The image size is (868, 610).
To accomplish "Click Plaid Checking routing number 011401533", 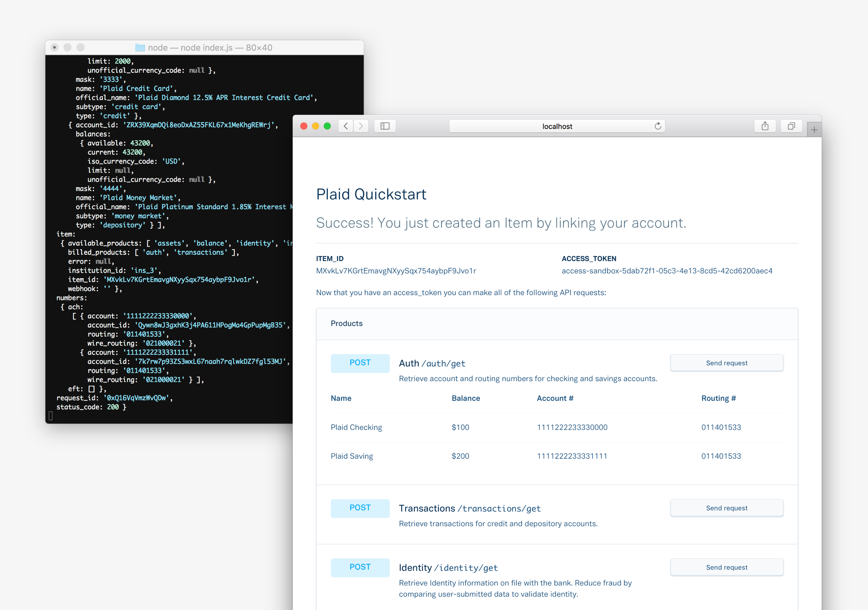I will coord(721,427).
